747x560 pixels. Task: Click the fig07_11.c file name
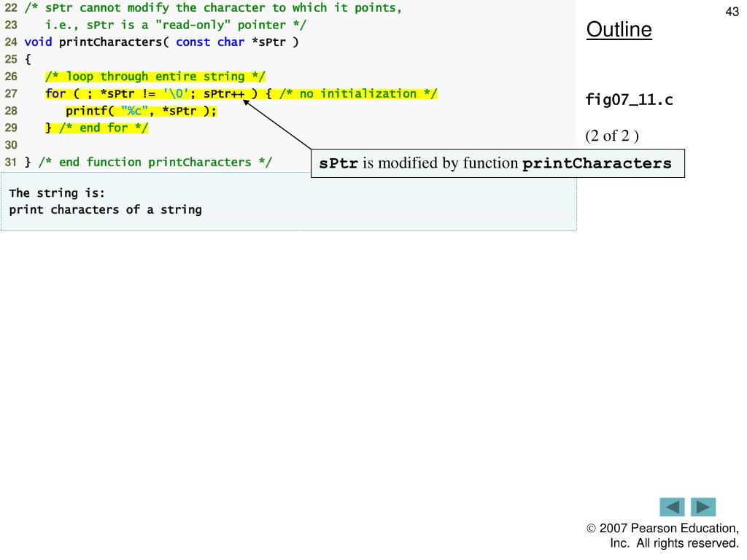629,99
